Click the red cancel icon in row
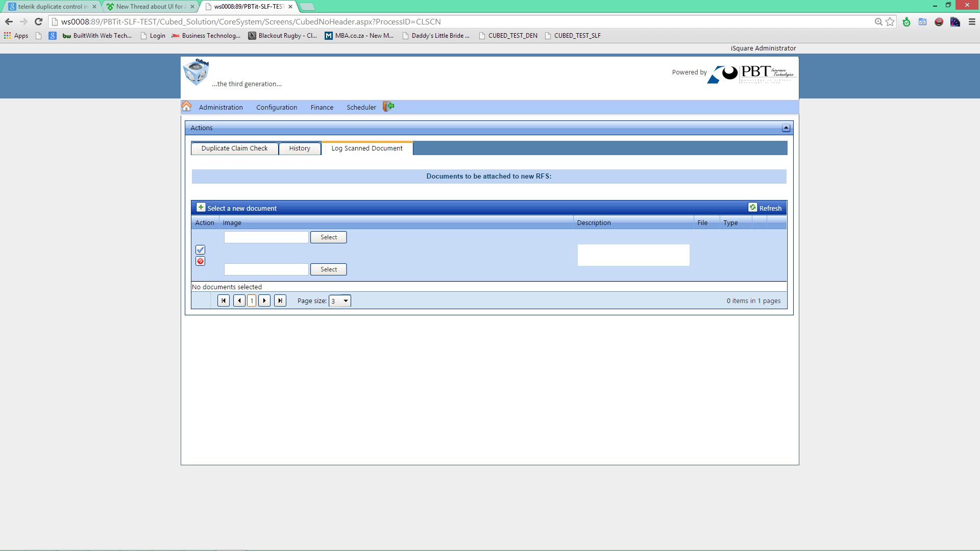This screenshot has height=551, width=980. [x=200, y=261]
